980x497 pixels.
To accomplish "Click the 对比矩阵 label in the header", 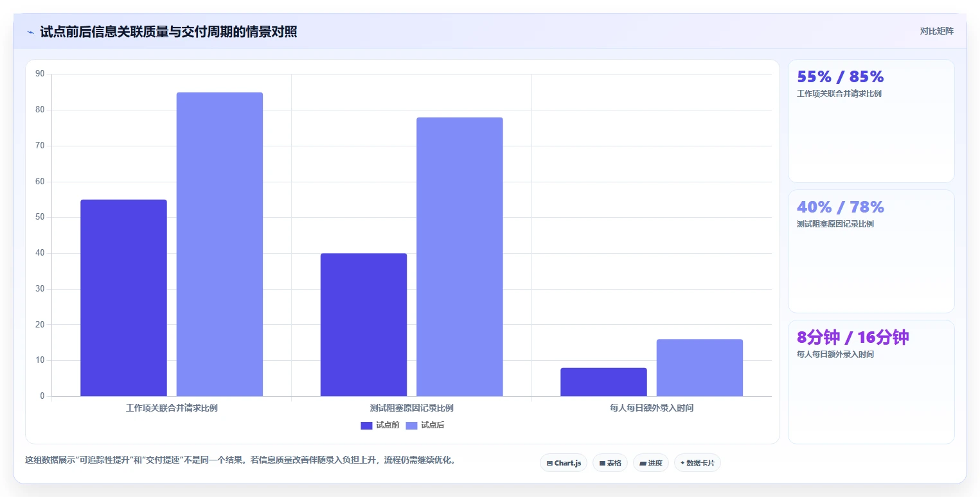I will pos(936,31).
